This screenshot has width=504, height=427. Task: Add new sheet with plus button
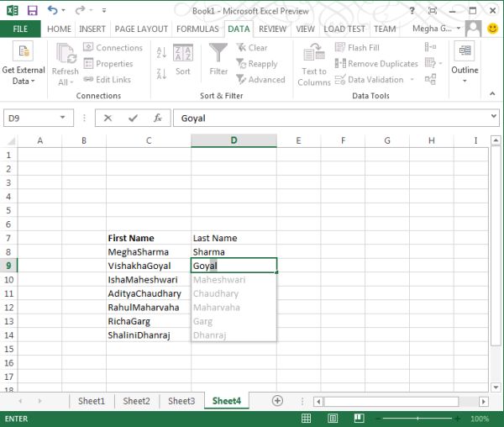(277, 401)
